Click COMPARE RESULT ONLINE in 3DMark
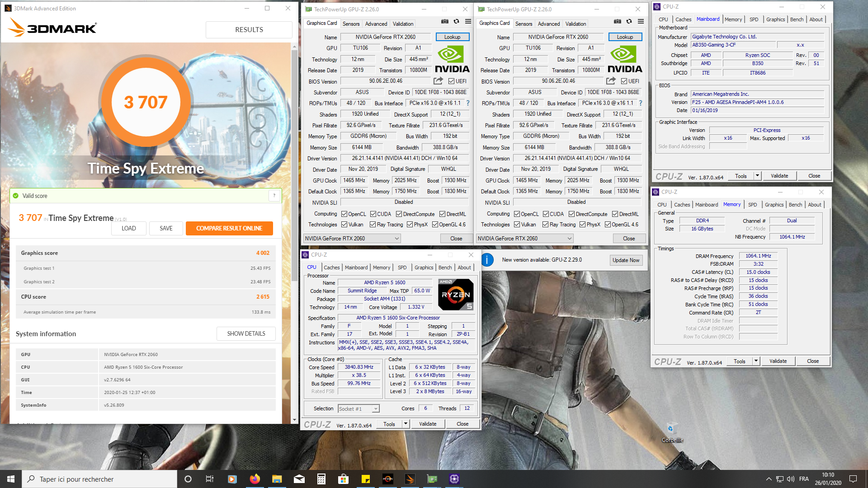Image resolution: width=868 pixels, height=488 pixels. click(x=229, y=228)
